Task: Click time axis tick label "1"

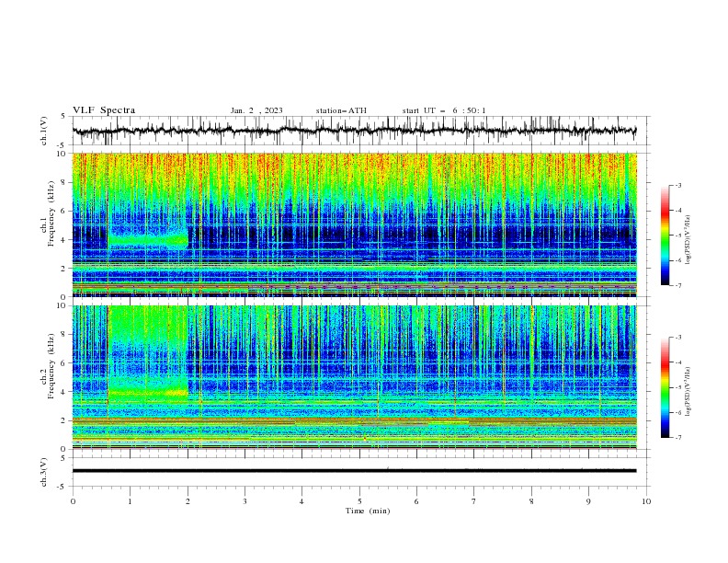Action: coord(130,501)
